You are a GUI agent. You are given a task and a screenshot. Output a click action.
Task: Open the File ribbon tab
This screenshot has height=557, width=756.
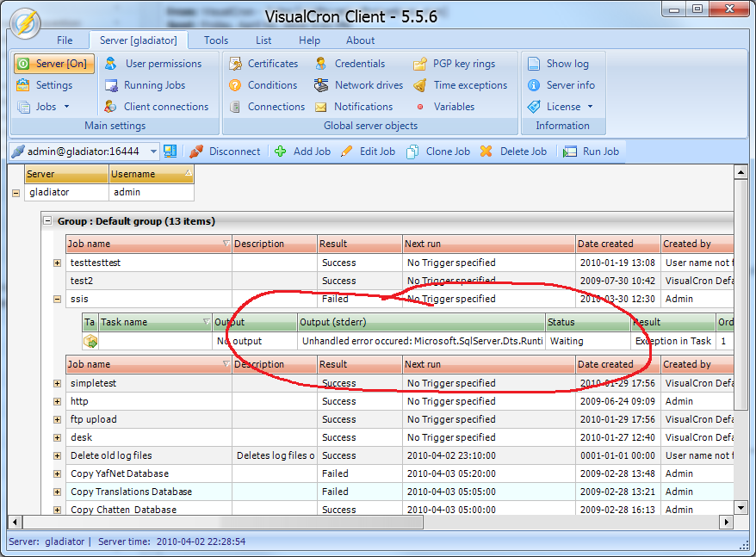click(65, 40)
